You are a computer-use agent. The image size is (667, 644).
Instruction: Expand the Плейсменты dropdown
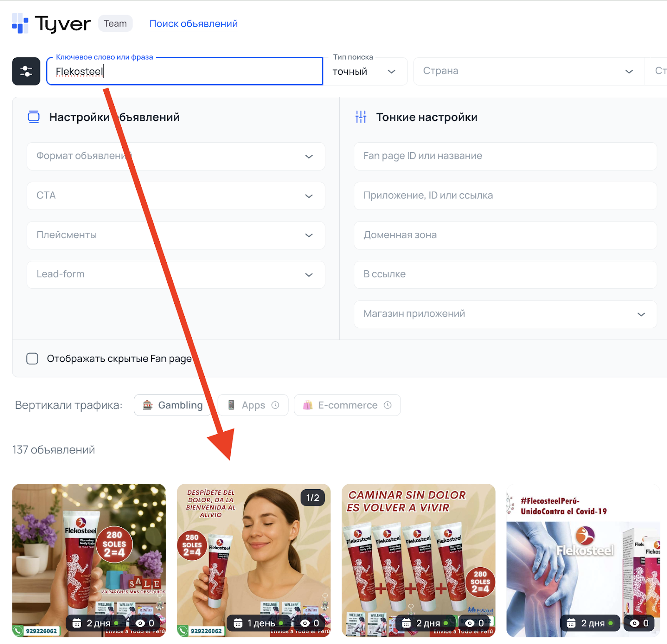click(x=176, y=235)
